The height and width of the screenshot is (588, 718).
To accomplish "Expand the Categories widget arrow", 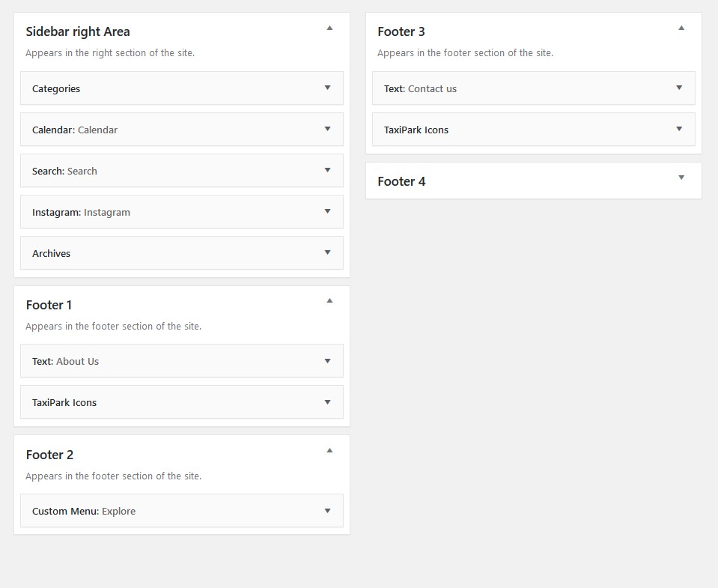I will [327, 88].
